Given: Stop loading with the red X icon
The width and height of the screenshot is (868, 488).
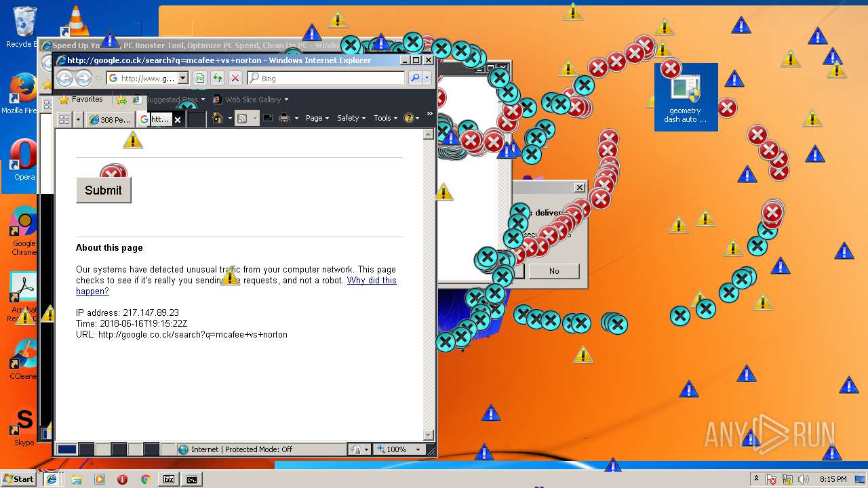Looking at the screenshot, I should pos(235,79).
